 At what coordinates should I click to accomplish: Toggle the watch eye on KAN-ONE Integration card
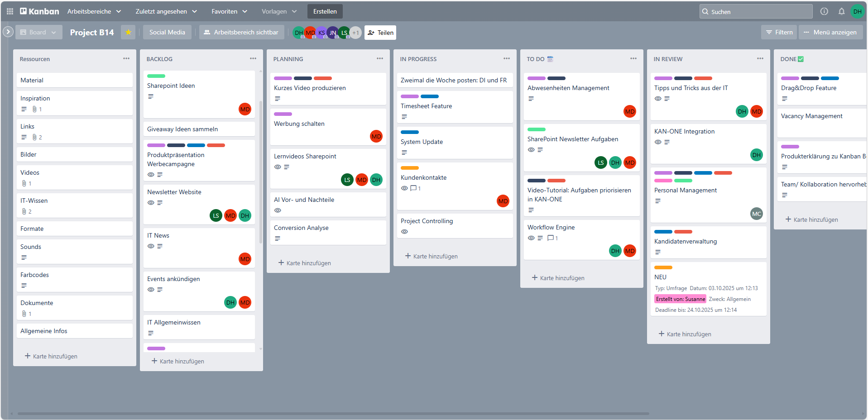[x=658, y=142]
